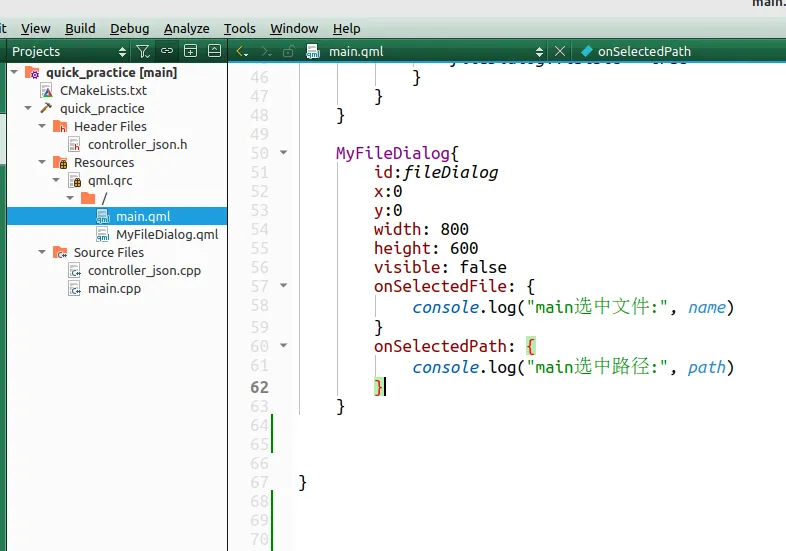Collapse the Header Files folder
Image resolution: width=786 pixels, height=551 pixels.
[x=43, y=126]
